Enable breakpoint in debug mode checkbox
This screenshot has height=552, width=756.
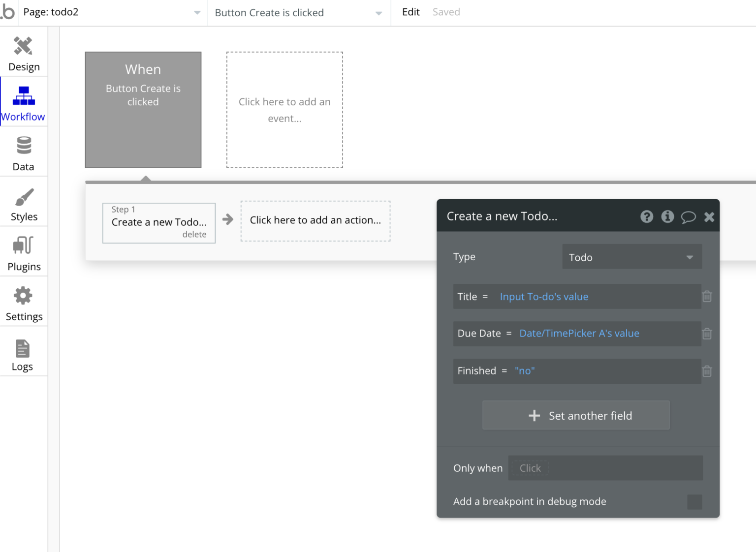694,502
